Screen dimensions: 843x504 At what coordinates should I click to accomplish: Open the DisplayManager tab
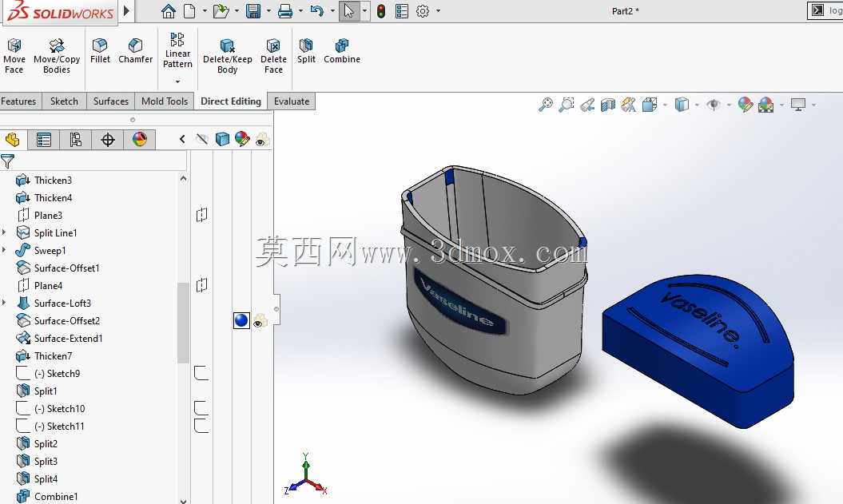(140, 140)
